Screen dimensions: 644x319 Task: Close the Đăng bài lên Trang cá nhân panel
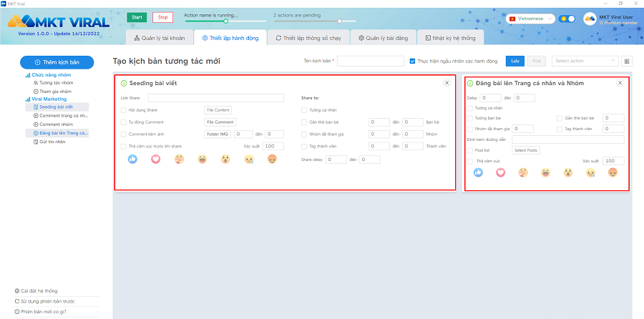coord(620,83)
